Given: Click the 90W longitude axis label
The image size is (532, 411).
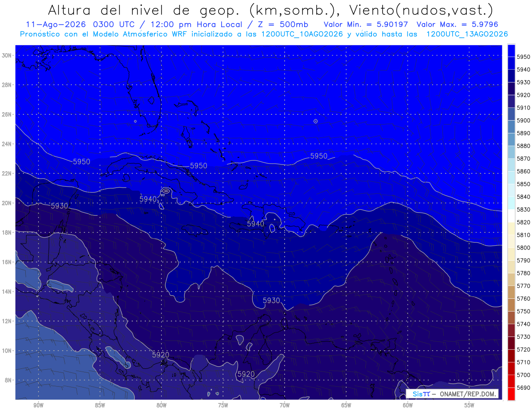Looking at the screenshot, I should click(38, 405).
